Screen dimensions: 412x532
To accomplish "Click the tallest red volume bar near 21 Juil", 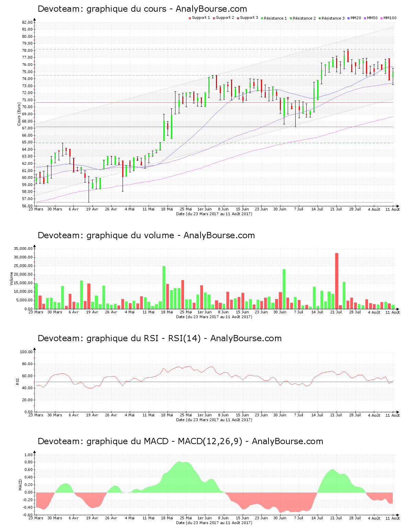I will coord(336,281).
